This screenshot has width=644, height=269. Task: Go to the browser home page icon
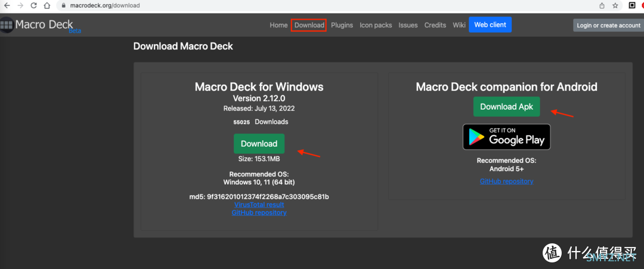(48, 5)
